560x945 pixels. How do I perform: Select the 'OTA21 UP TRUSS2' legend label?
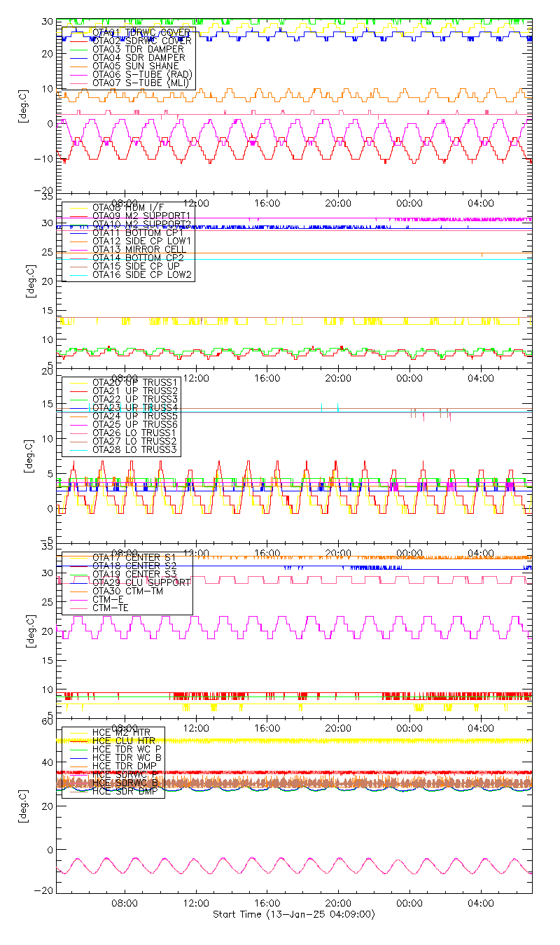pyautogui.click(x=135, y=390)
